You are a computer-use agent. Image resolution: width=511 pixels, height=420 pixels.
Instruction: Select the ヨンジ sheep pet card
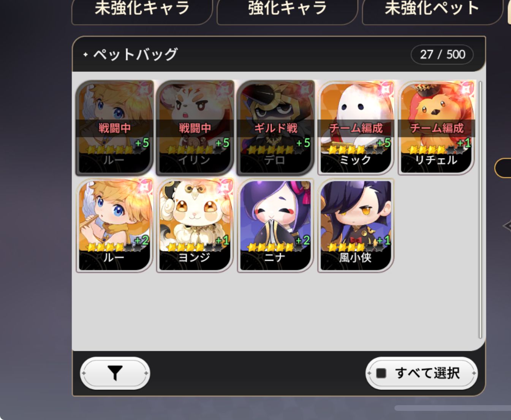[195, 225]
